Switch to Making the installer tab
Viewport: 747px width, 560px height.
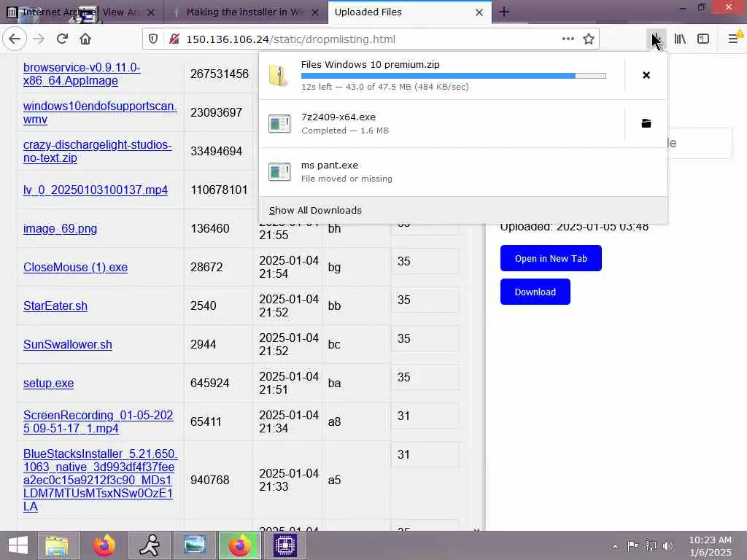click(244, 12)
